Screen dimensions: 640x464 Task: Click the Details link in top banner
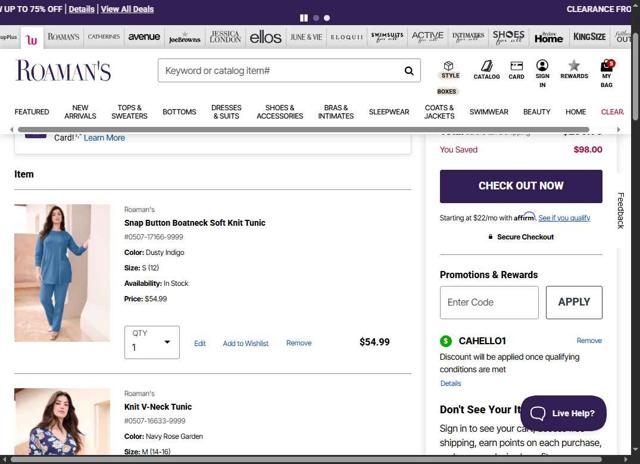tap(81, 9)
